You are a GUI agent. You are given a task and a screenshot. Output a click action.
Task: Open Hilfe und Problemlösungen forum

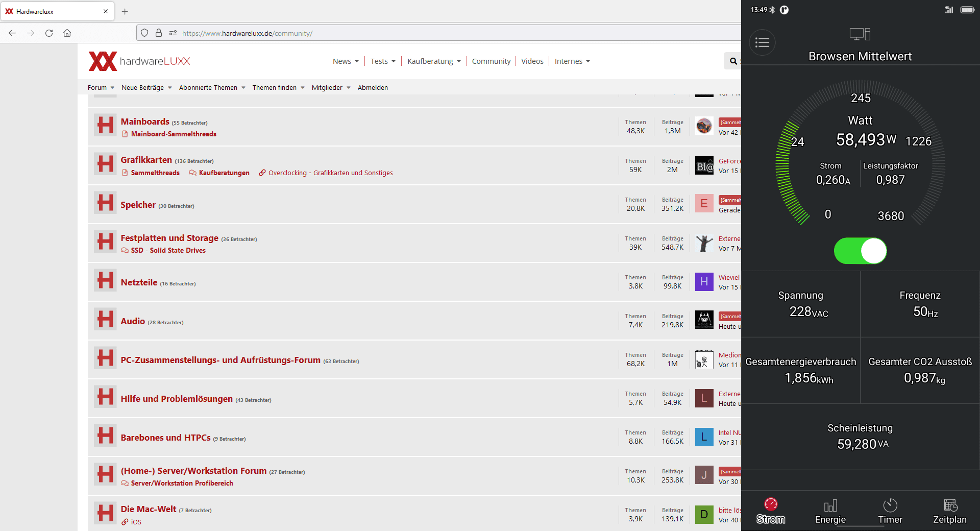point(177,399)
